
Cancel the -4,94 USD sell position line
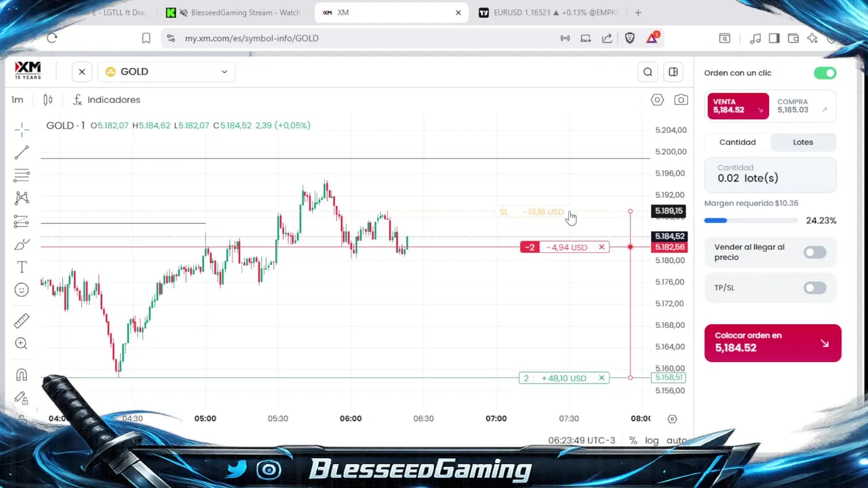pyautogui.click(x=601, y=247)
